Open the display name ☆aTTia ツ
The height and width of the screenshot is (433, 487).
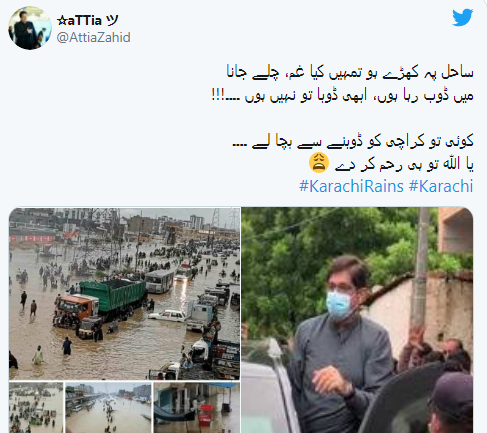coord(87,21)
